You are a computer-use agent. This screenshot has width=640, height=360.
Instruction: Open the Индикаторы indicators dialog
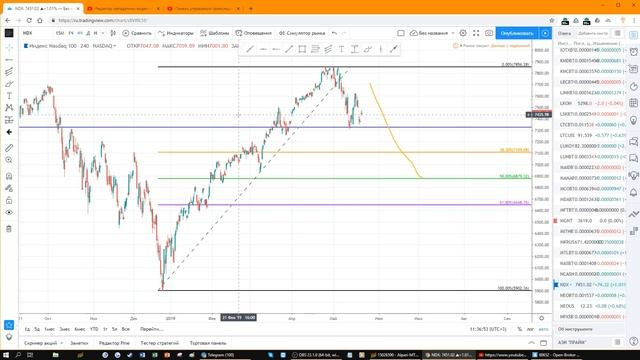click(176, 33)
